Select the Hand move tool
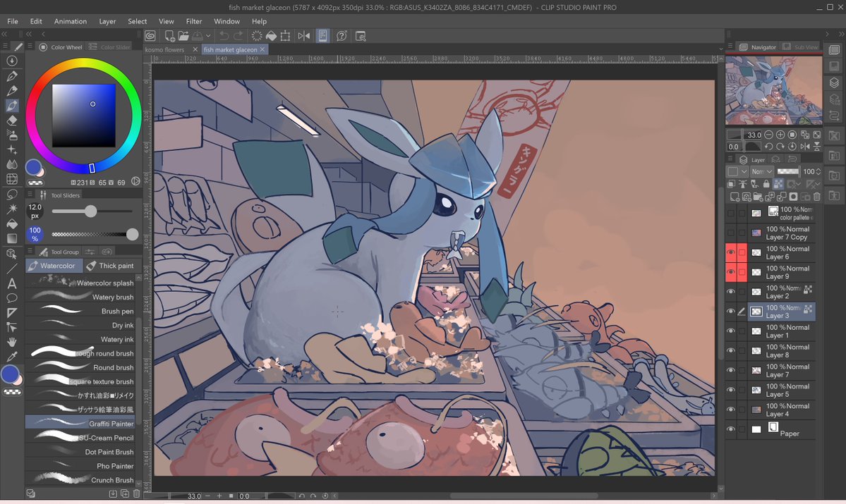 pos(12,342)
